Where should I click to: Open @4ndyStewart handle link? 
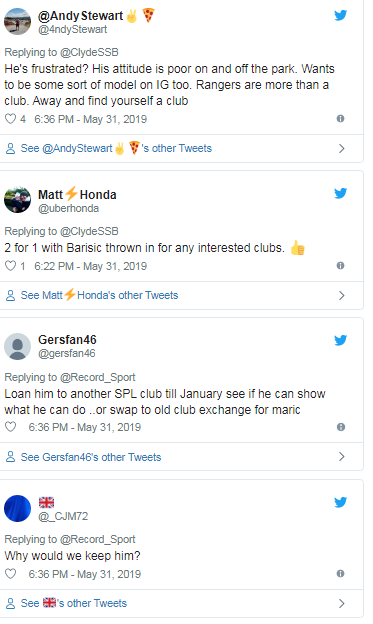[x=72, y=29]
